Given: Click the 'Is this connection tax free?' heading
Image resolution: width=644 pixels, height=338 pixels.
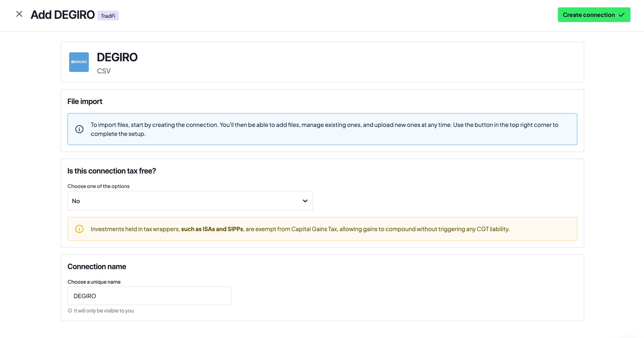Looking at the screenshot, I should (111, 171).
